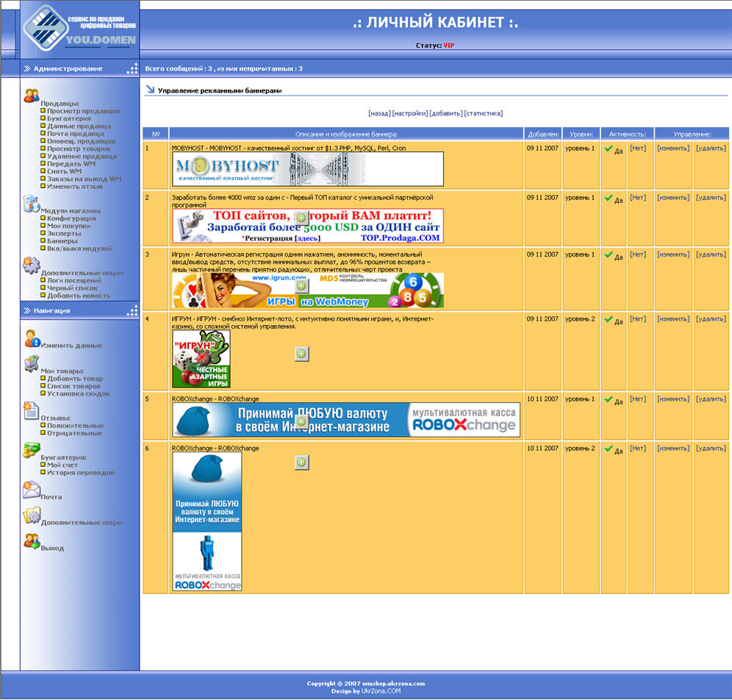Click [Нет] for banner number 4
The image size is (732, 700).
[638, 319]
